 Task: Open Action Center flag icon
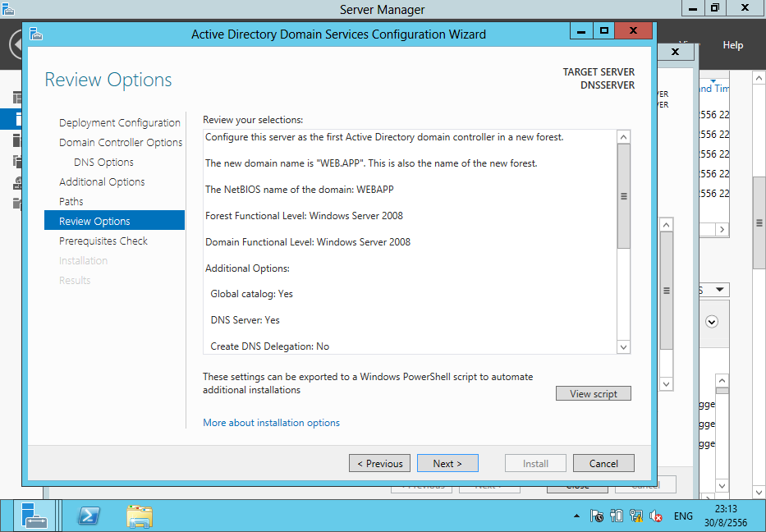pos(596,516)
